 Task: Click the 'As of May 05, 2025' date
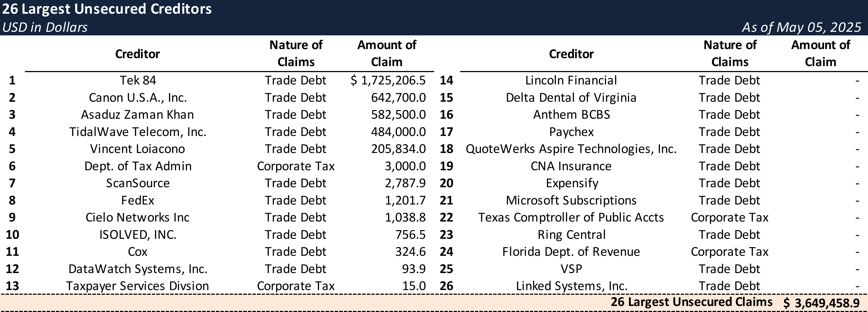click(801, 27)
